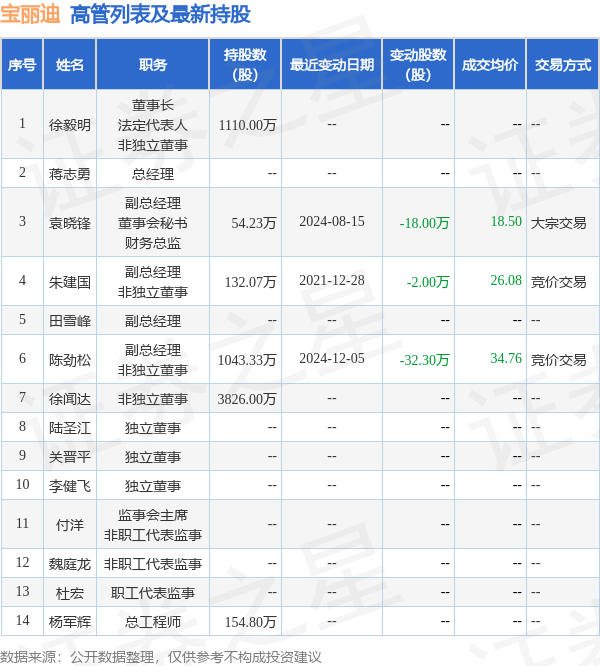
Task: Select the 变动股数(股) column header
Action: 416,65
